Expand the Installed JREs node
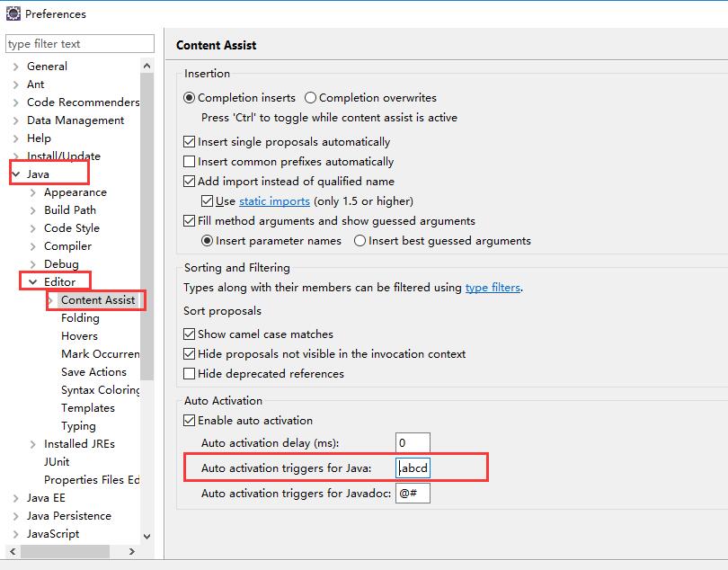 [x=33, y=444]
